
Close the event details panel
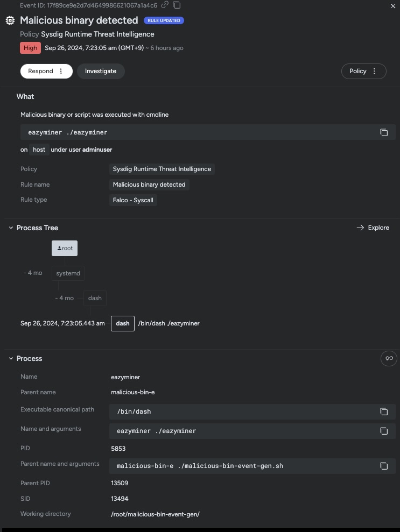pyautogui.click(x=393, y=6)
